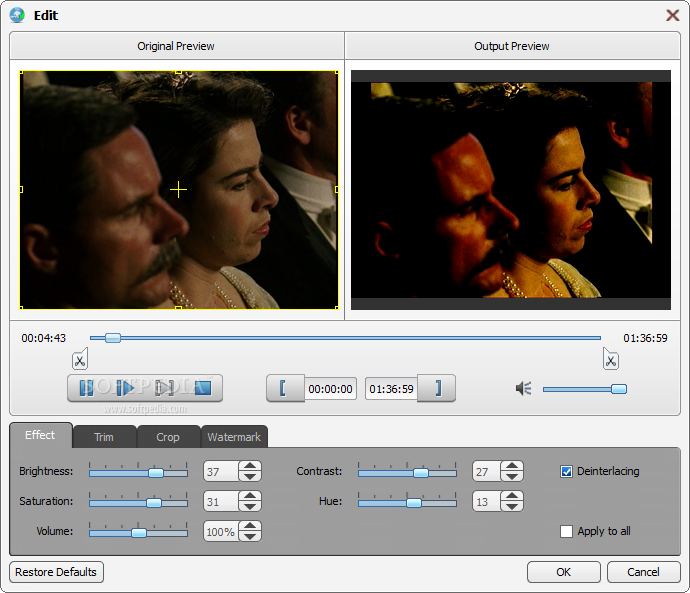This screenshot has height=593, width=690.
Task: Click the output preview video frame
Action: pyautogui.click(x=511, y=190)
